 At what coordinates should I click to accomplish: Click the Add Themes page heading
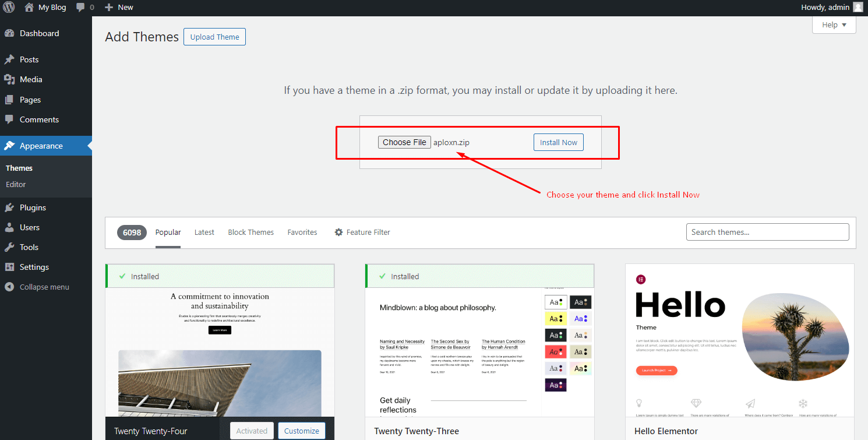142,37
